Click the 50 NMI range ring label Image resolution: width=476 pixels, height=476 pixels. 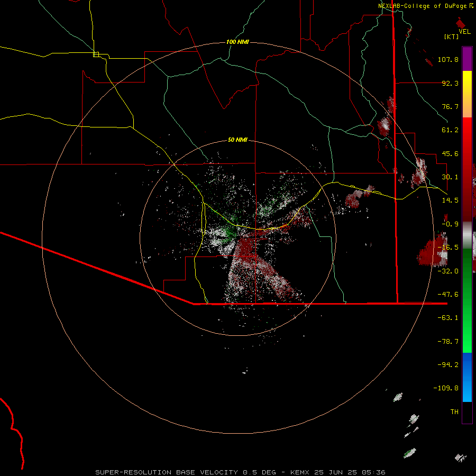[x=237, y=140]
